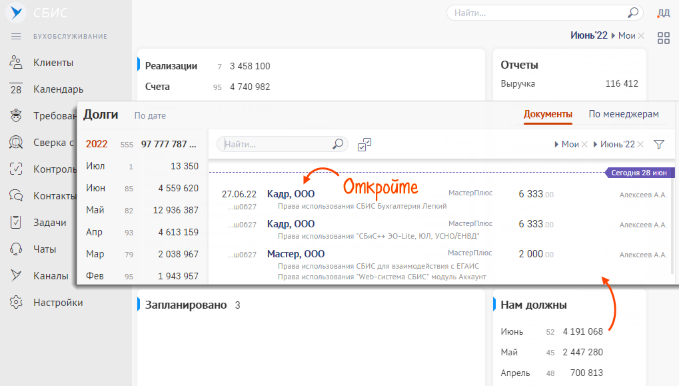Click Алексеев А.А. on Мастер, ООО row
This screenshot has height=386, width=679.
(x=643, y=255)
